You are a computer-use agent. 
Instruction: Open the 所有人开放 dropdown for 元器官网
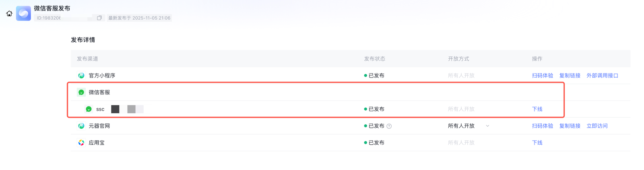(487, 126)
